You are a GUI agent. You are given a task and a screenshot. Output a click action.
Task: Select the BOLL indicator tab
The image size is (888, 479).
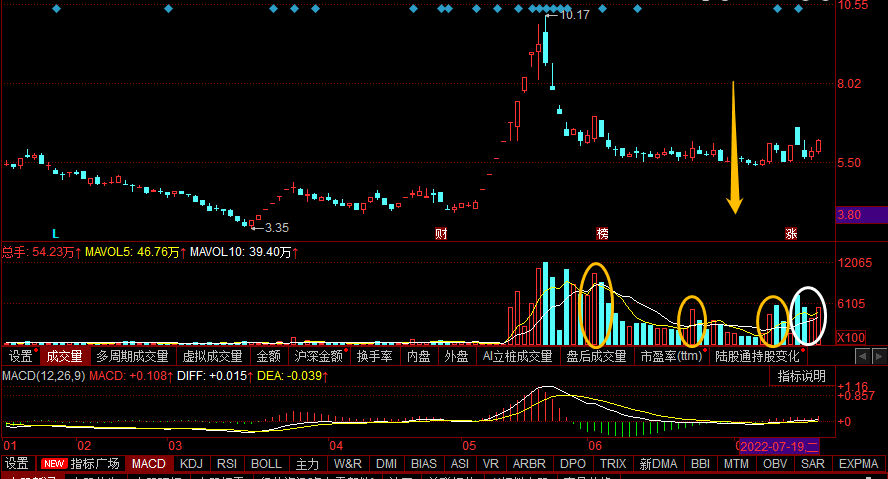pos(266,464)
